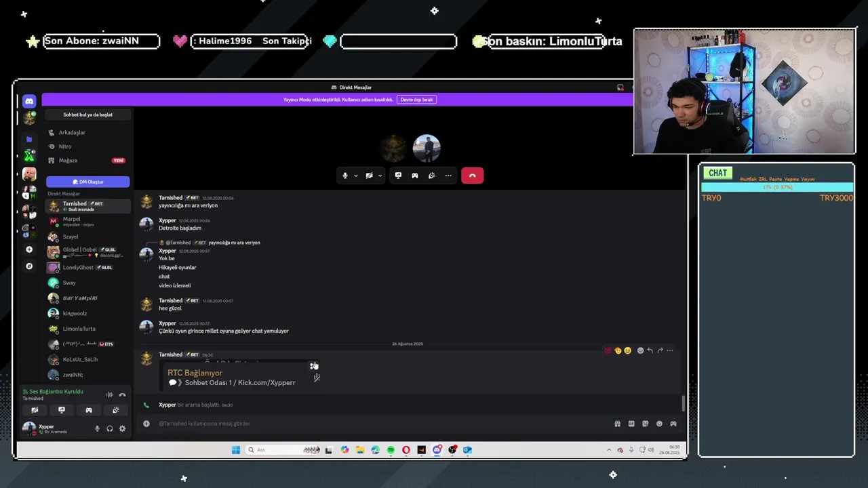Open the Tarnished direct message

[88, 206]
